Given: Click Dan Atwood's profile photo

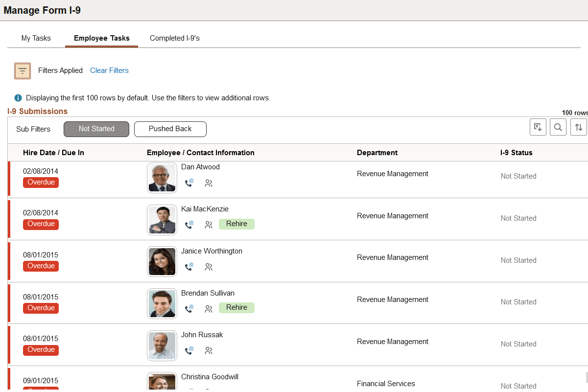Looking at the screenshot, I should pos(162,177).
